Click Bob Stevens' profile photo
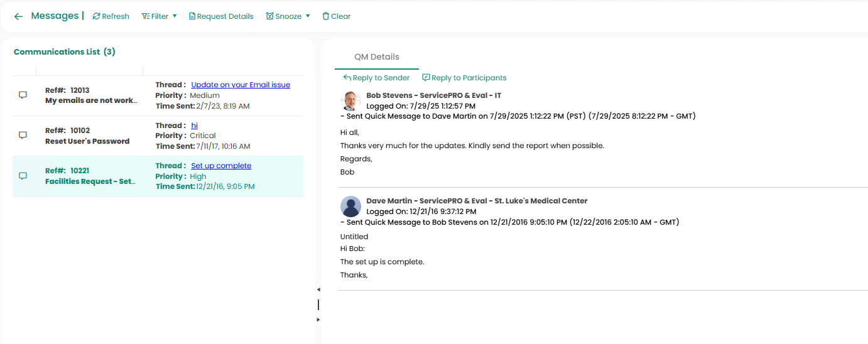The image size is (868, 344). pyautogui.click(x=350, y=101)
